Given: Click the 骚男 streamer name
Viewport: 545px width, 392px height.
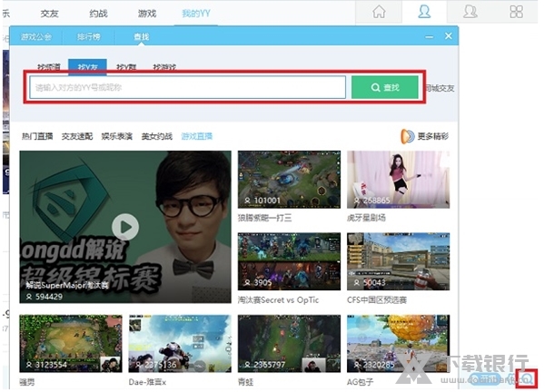Looking at the screenshot, I should point(27,382).
